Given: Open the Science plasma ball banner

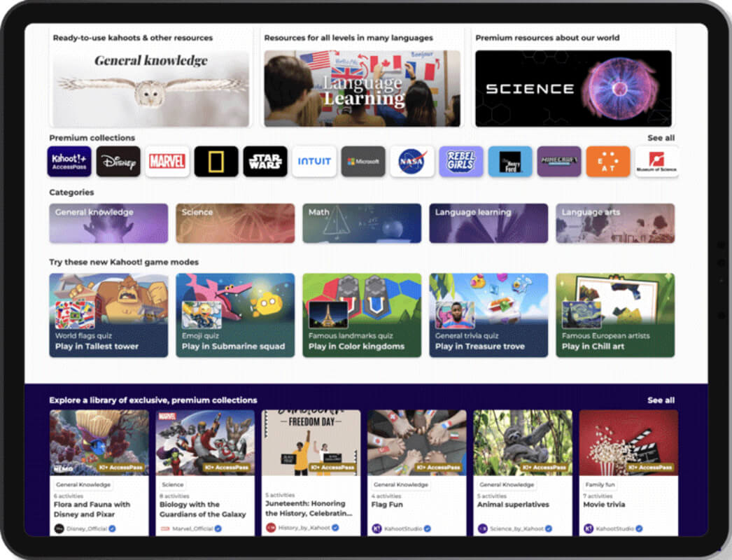Looking at the screenshot, I should 573,89.
